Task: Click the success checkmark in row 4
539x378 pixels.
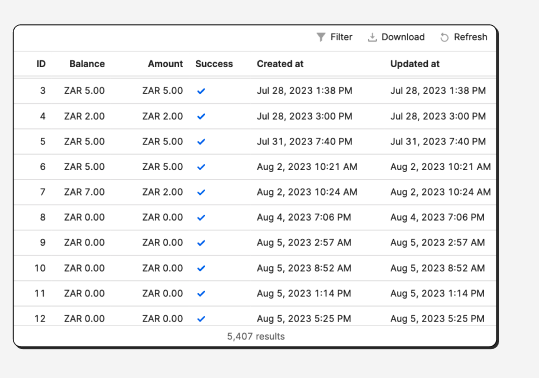Action: click(201, 116)
